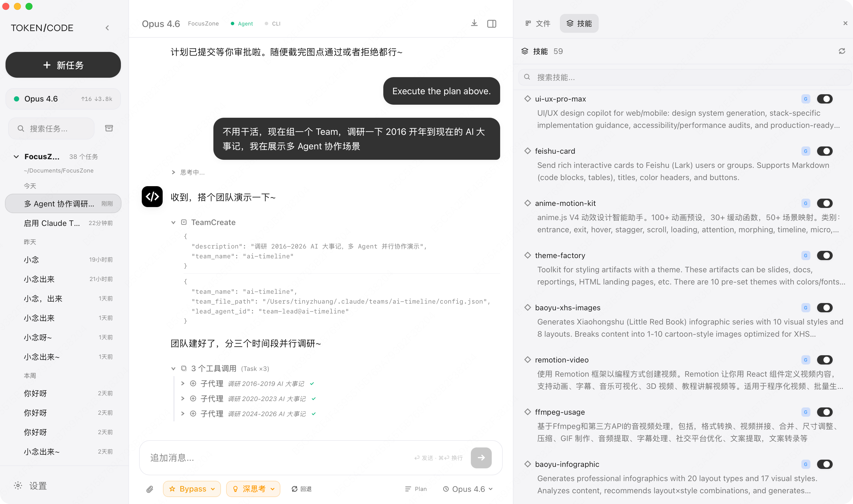
Task: Open the 多 Agent 协作调研 task
Action: pos(63,204)
